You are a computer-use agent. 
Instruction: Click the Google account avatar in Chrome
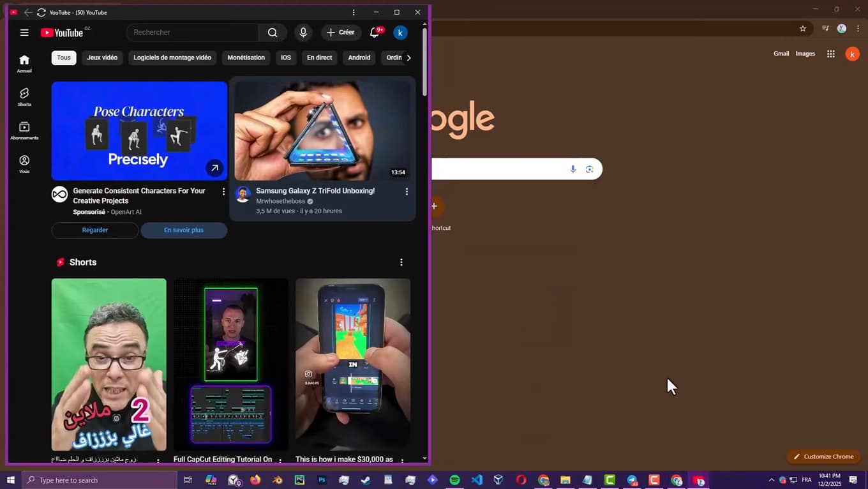(852, 54)
